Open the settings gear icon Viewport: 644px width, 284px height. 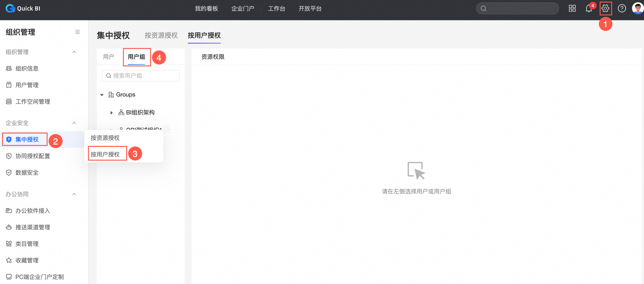click(605, 9)
